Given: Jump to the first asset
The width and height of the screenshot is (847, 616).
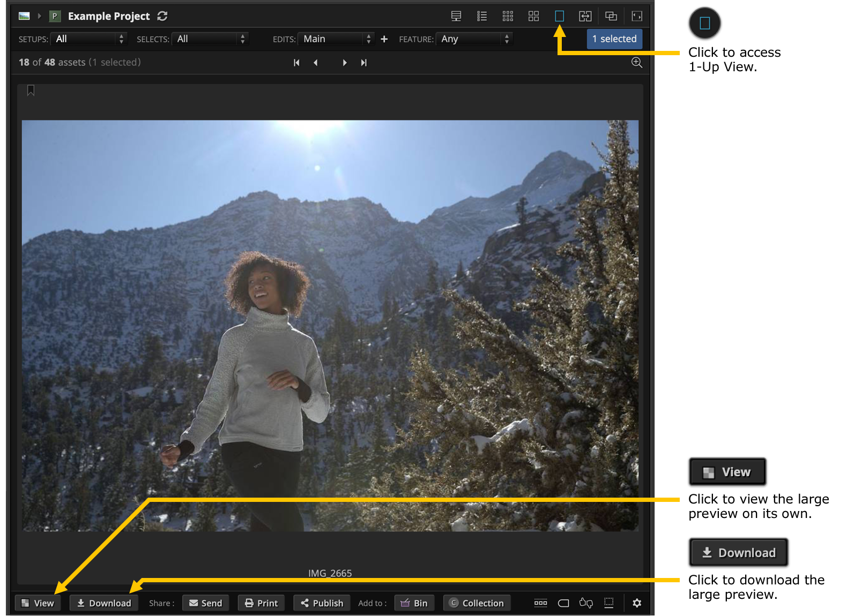Looking at the screenshot, I should click(x=296, y=63).
